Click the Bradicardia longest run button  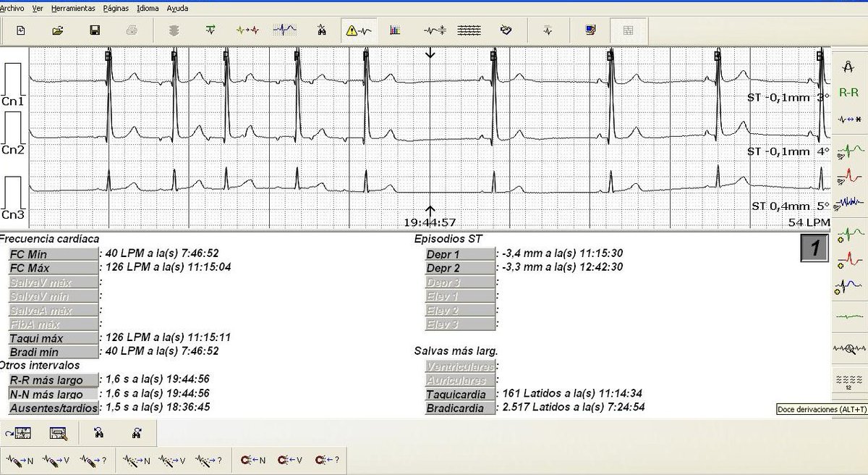[x=460, y=408]
